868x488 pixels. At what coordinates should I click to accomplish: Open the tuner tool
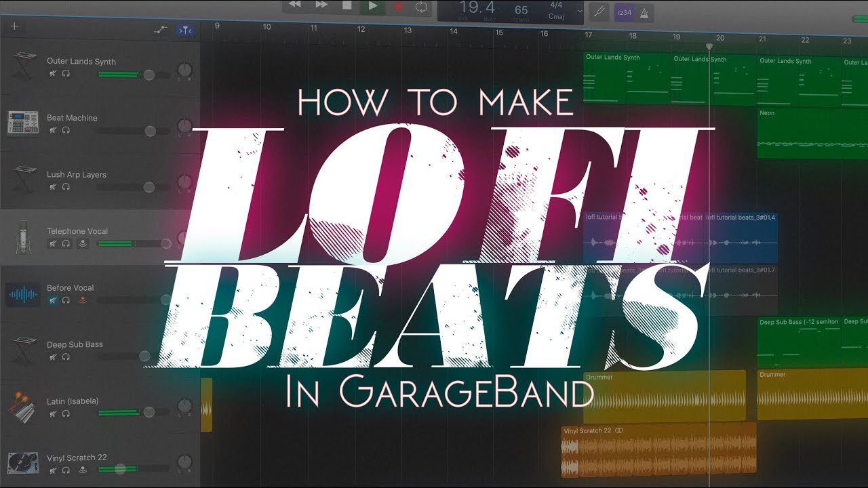pos(598,11)
